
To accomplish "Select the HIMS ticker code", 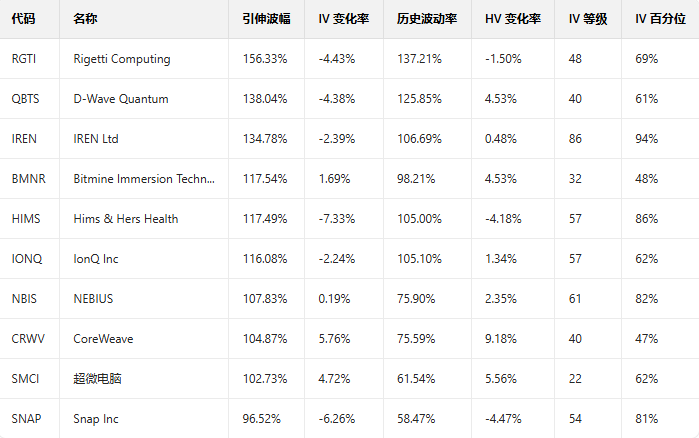I will [26, 219].
